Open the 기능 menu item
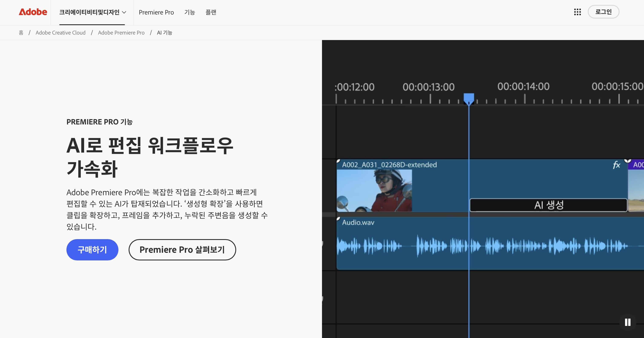Image resolution: width=644 pixels, height=338 pixels. 190,12
